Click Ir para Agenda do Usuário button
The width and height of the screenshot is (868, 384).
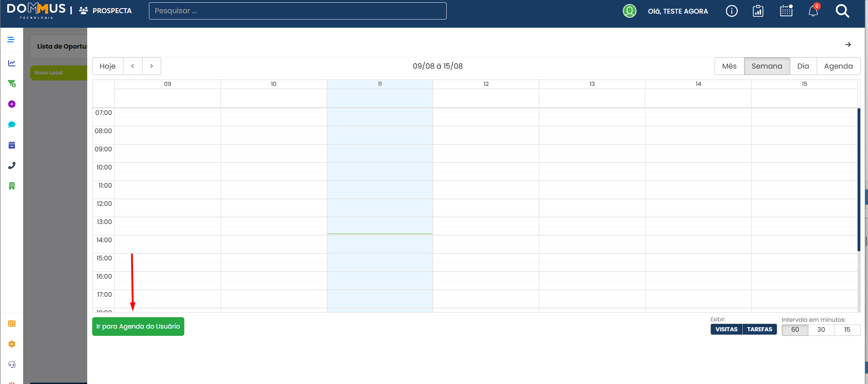click(138, 326)
